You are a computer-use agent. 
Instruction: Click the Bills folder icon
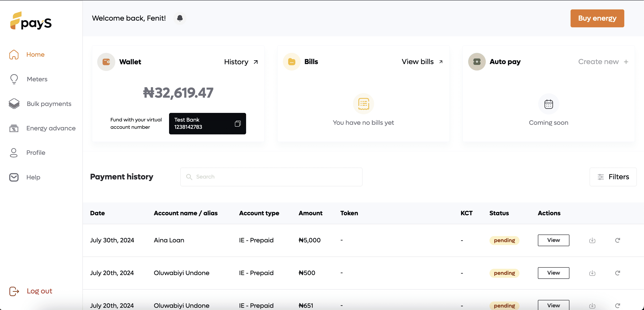[x=292, y=62]
